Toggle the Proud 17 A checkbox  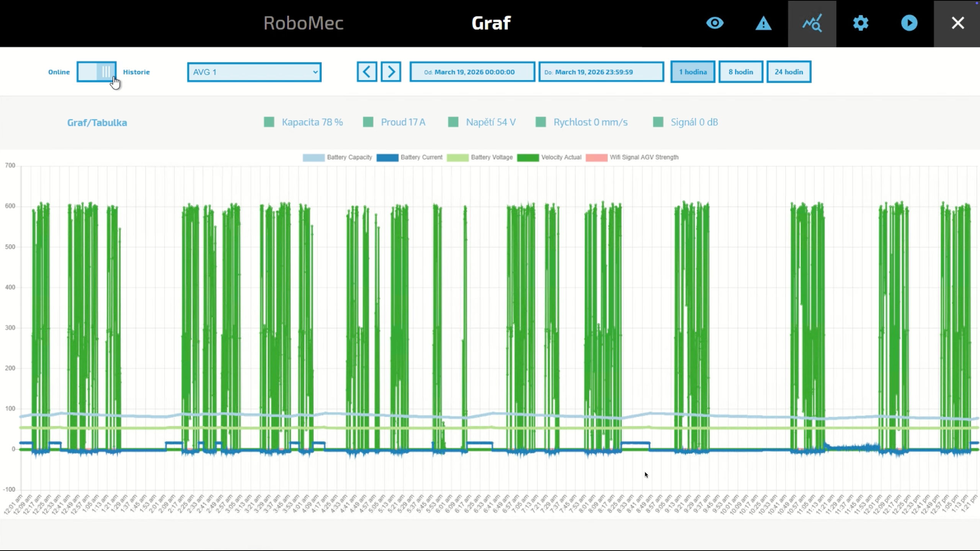(368, 122)
